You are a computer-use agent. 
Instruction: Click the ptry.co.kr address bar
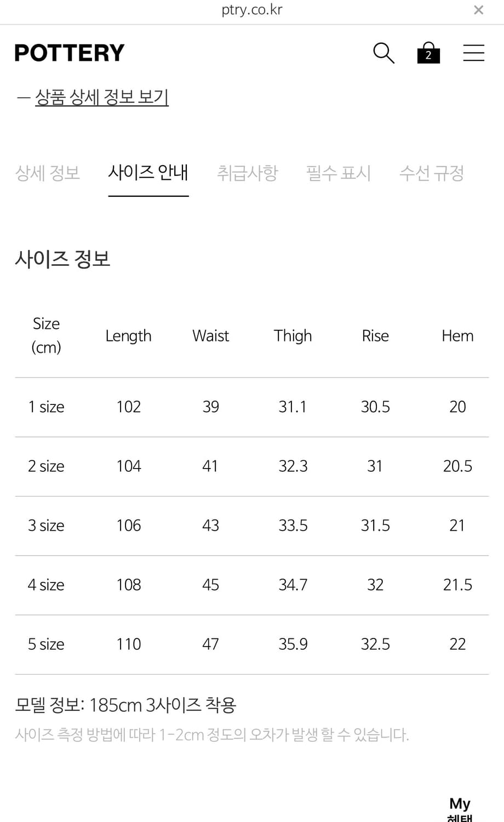(x=252, y=9)
